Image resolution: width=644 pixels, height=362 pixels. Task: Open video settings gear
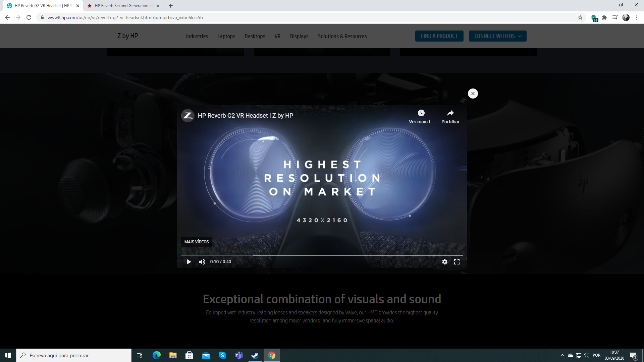(445, 262)
